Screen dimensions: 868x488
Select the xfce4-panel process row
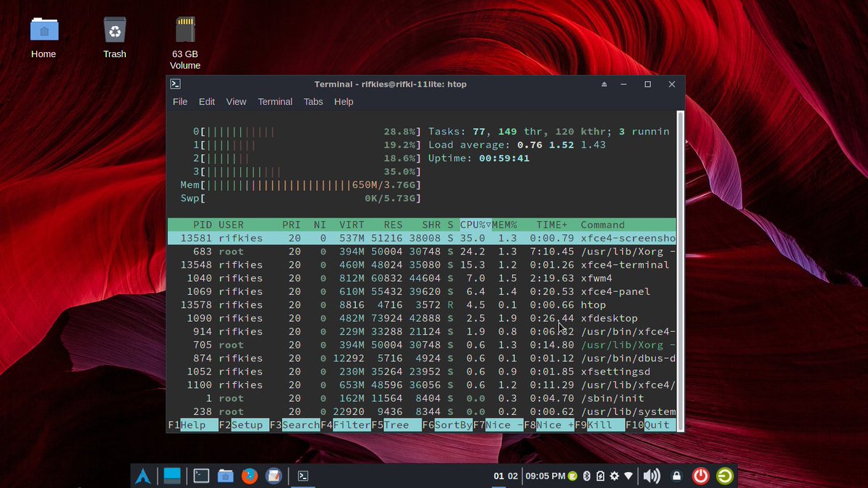(x=422, y=291)
